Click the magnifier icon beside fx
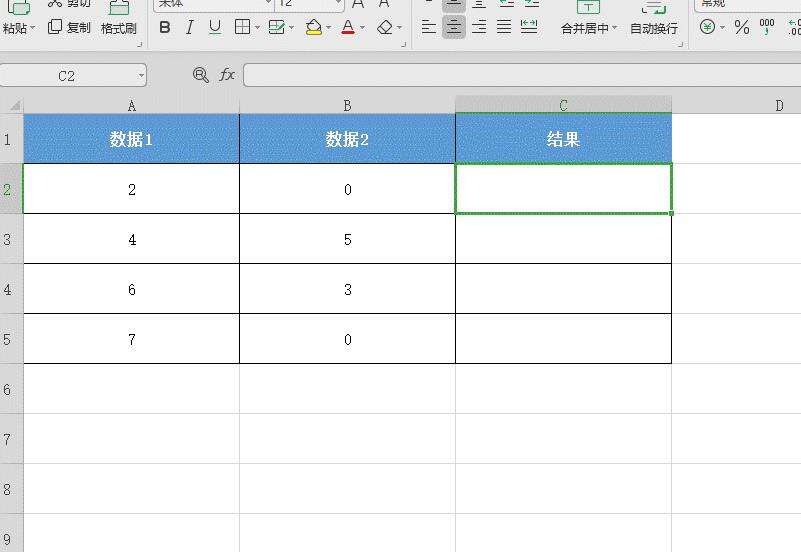 pyautogui.click(x=201, y=76)
